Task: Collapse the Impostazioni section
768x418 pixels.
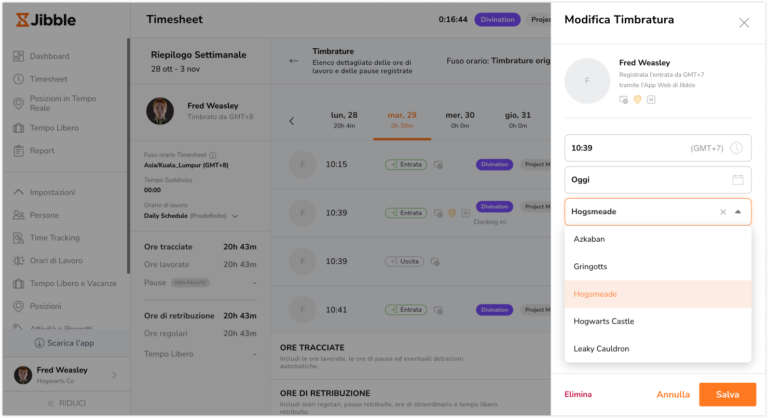Action: point(18,192)
